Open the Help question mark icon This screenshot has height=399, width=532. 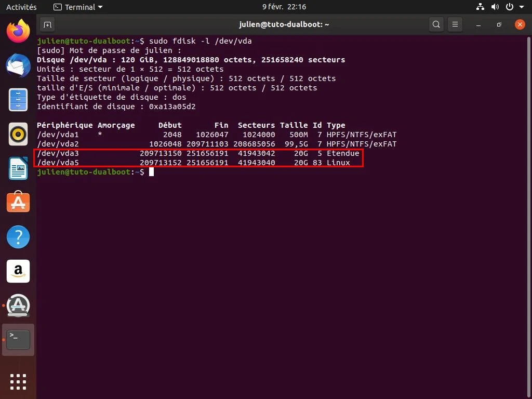pos(18,237)
